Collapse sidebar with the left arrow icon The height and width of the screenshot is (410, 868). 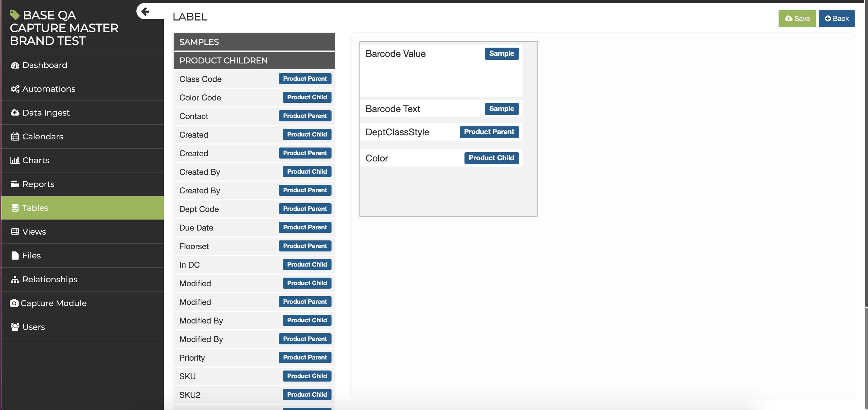coord(145,12)
